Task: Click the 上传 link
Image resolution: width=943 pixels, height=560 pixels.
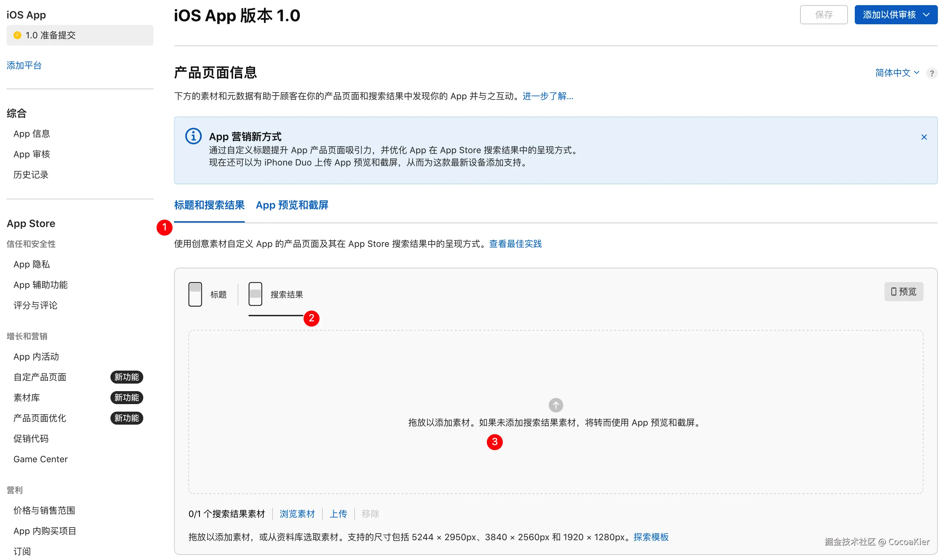Action: pos(338,514)
